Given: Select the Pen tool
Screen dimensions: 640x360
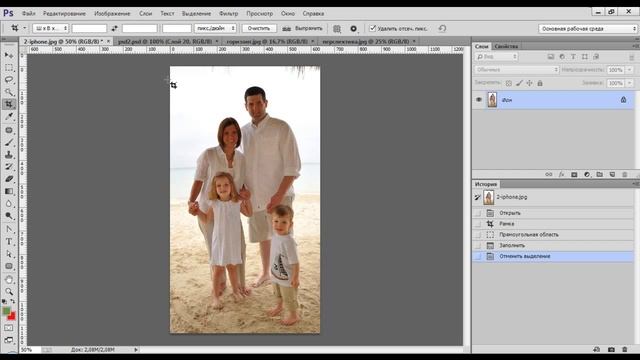Looking at the screenshot, I should tap(9, 229).
